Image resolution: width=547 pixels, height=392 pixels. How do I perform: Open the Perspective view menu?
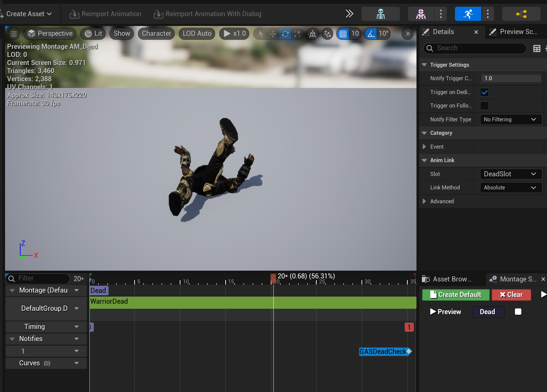50,34
